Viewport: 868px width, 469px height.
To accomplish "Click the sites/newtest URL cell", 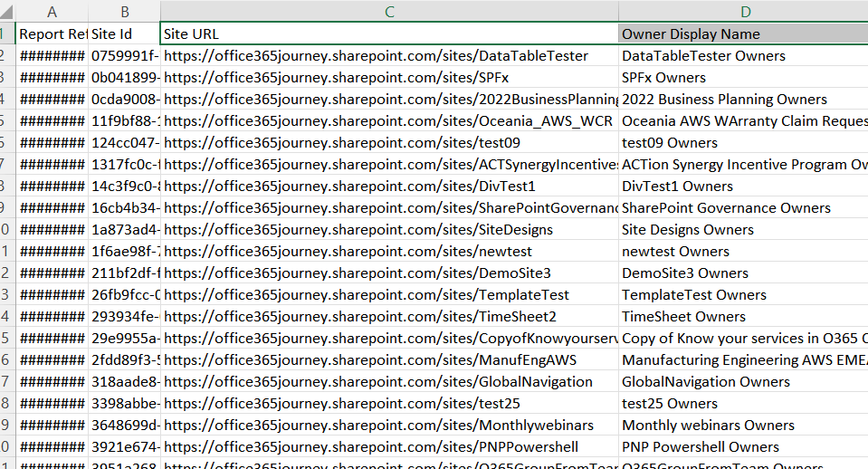I will point(389,252).
